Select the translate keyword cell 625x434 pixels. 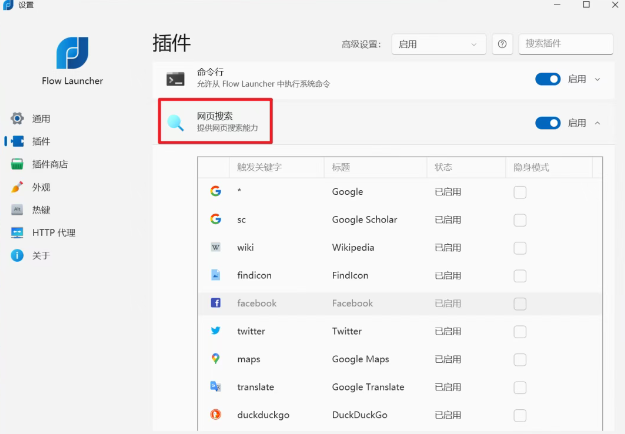(x=256, y=387)
